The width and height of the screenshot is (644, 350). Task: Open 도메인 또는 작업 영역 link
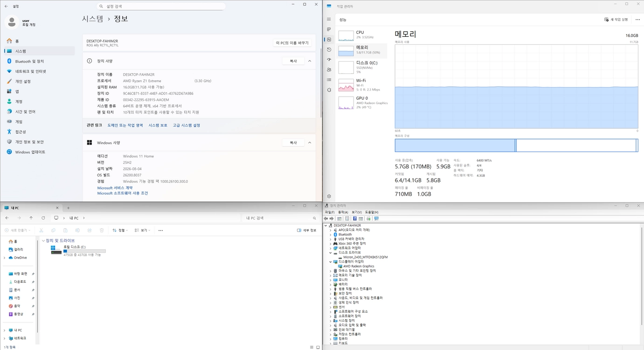coord(125,126)
